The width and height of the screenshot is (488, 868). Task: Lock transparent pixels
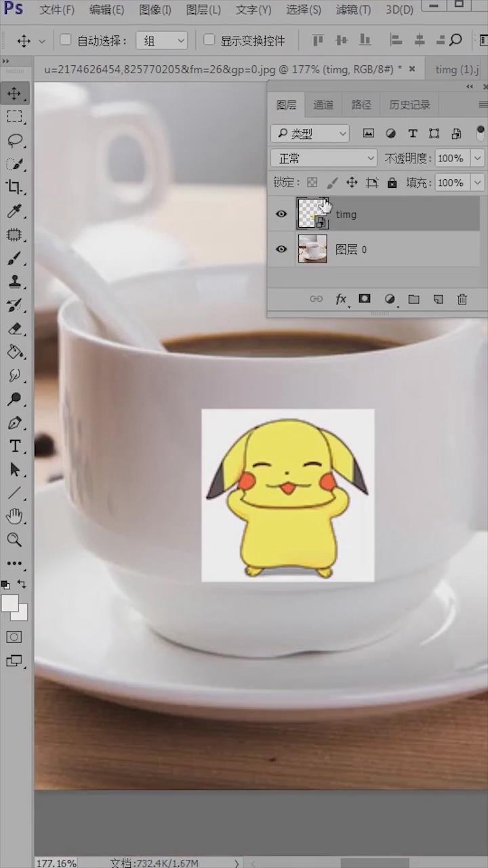click(312, 182)
